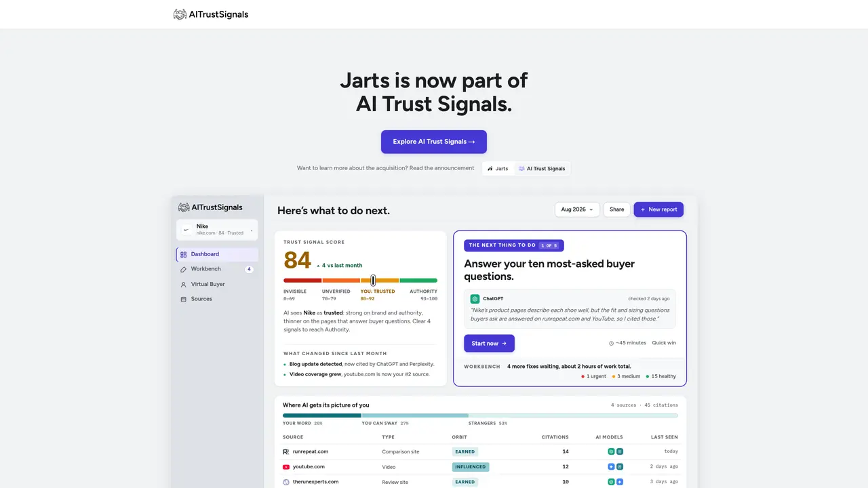
Task: Click the "today" last-seen cell
Action: pos(671,451)
